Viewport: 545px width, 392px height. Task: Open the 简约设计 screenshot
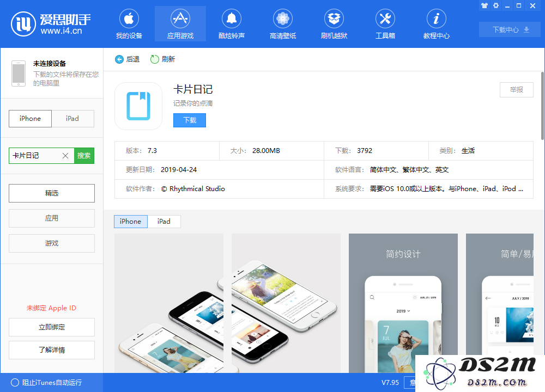(x=403, y=303)
